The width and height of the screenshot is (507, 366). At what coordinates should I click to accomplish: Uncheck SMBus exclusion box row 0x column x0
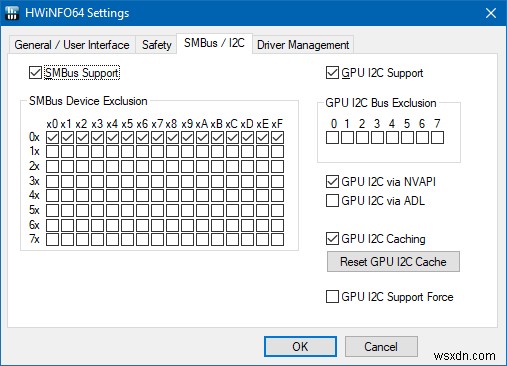(52, 137)
